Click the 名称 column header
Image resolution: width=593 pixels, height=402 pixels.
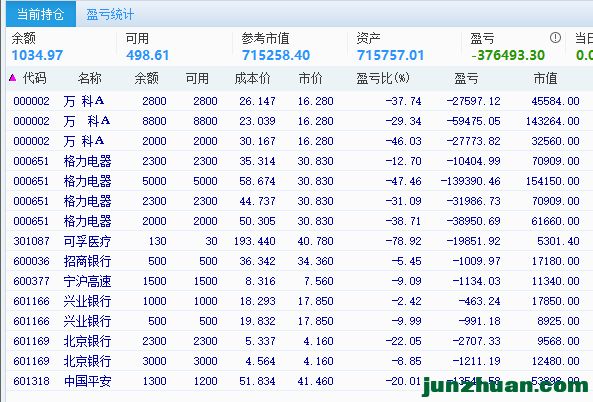[x=90, y=78]
